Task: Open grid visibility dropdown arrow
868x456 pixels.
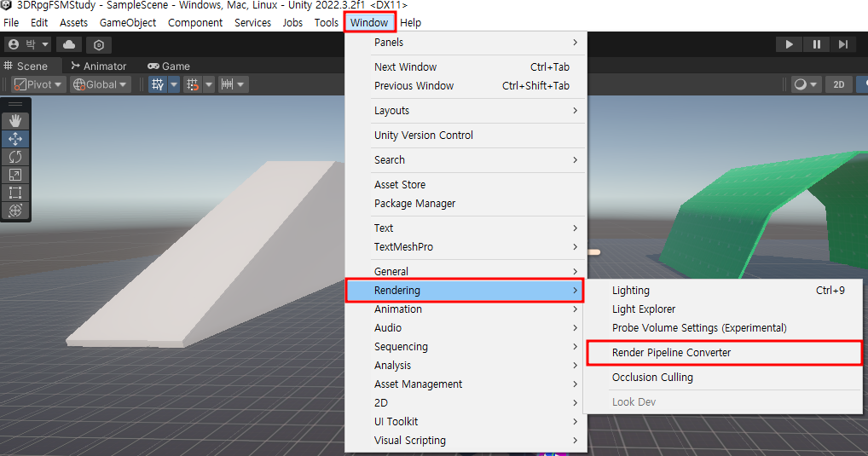Action: (174, 84)
